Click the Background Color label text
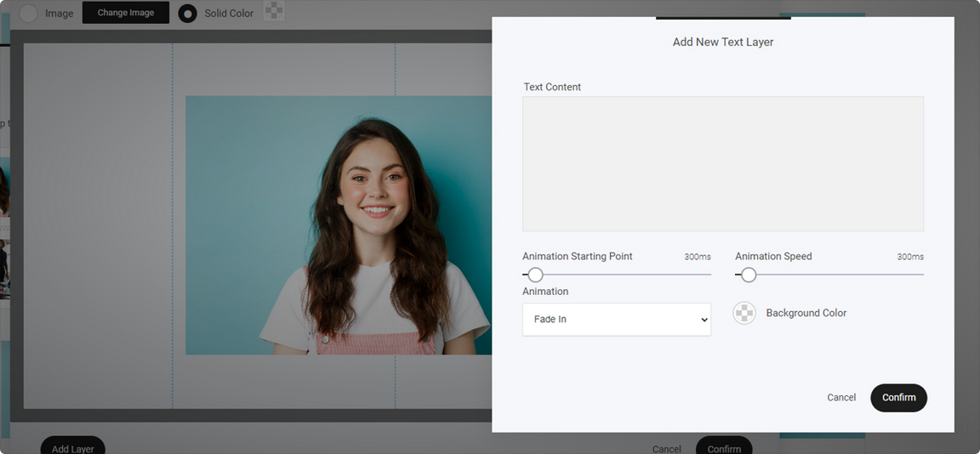 pos(806,313)
